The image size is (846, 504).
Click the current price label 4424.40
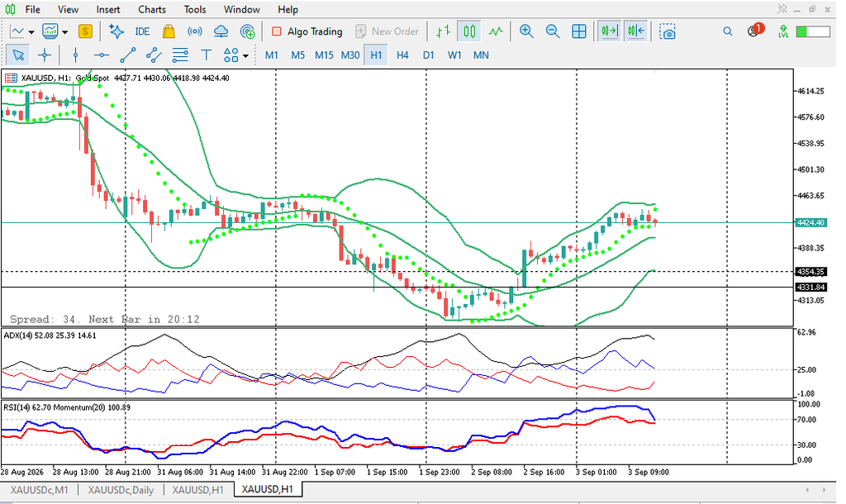811,222
